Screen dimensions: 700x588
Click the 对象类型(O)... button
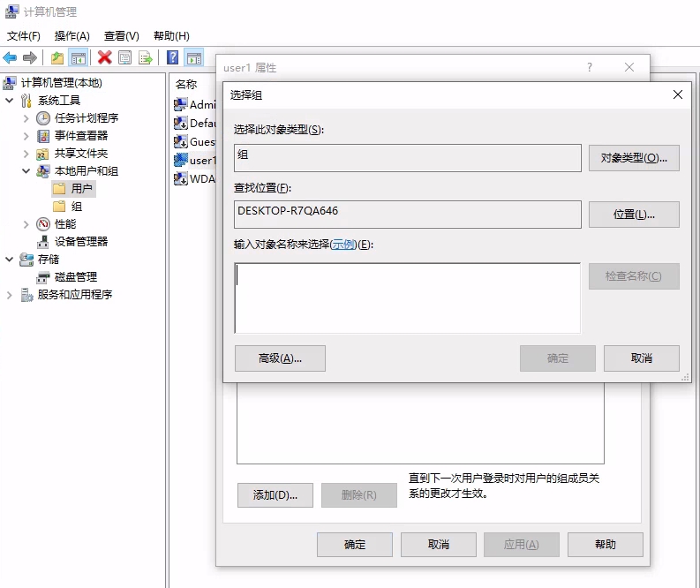tap(634, 158)
